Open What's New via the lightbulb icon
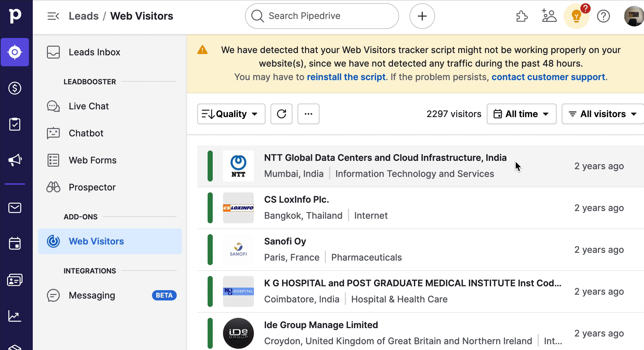 pos(577,16)
